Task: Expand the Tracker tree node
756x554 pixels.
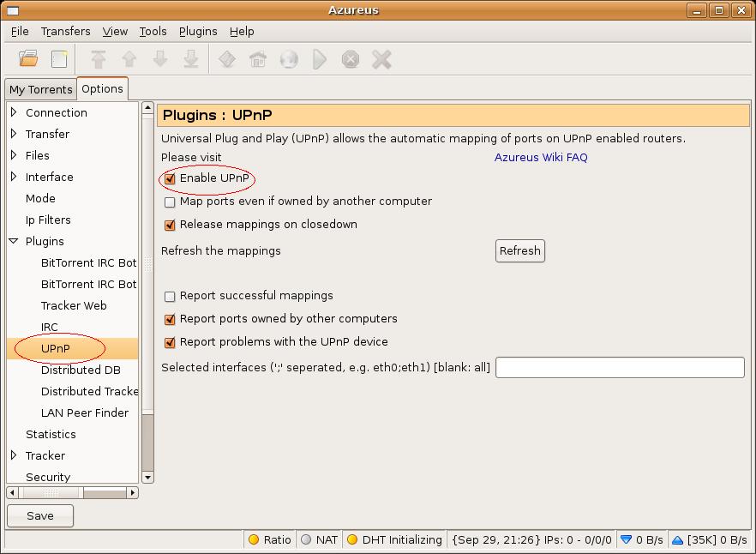Action: pos(14,455)
